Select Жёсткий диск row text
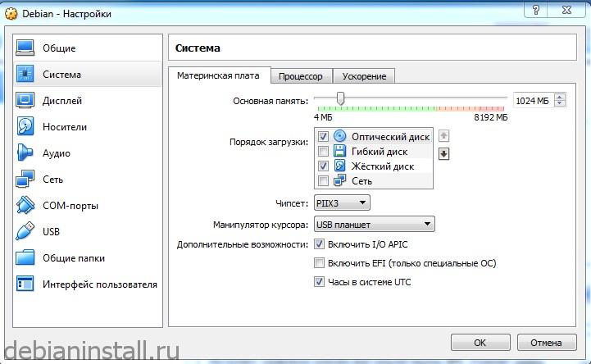 (x=383, y=166)
